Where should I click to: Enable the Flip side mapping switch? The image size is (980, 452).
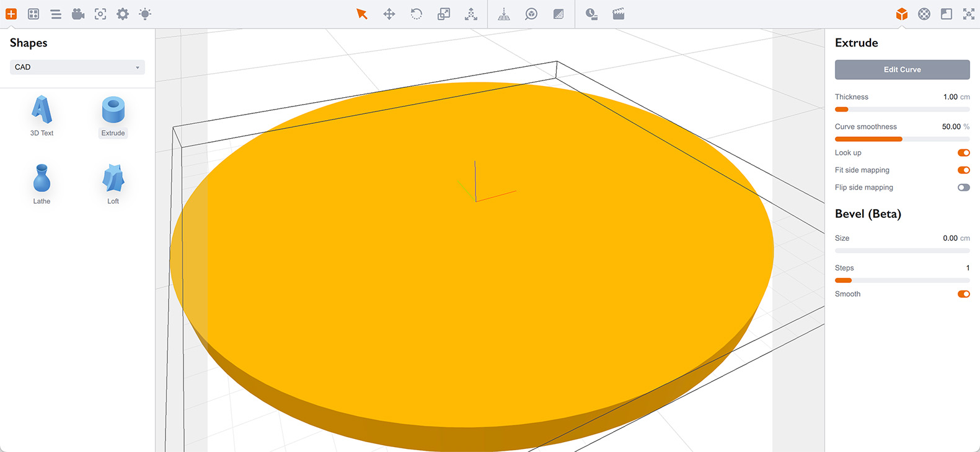coord(963,188)
